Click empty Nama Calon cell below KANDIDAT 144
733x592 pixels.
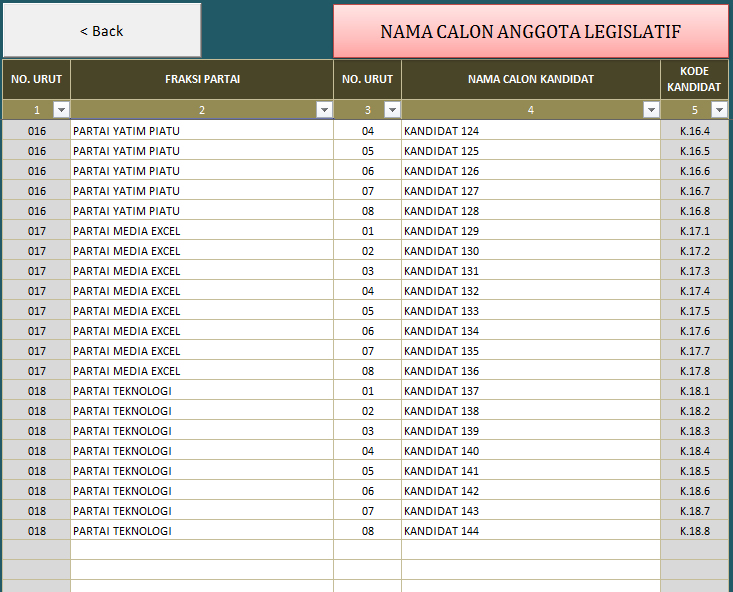531,550
